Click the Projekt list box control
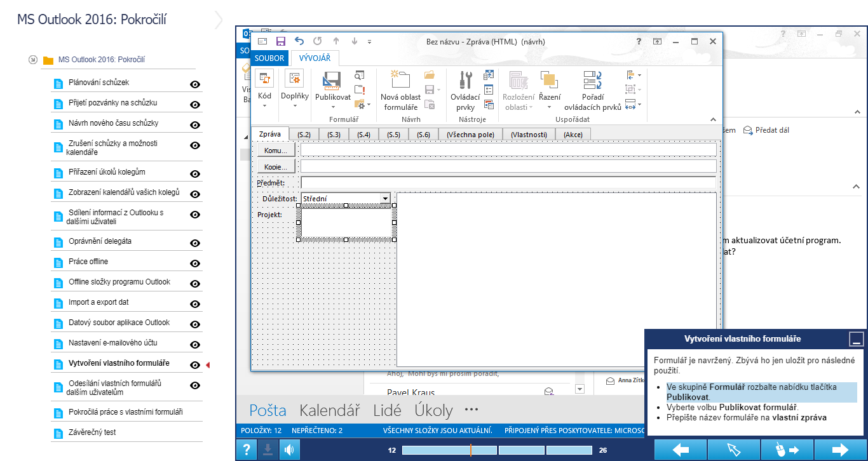 tap(346, 223)
